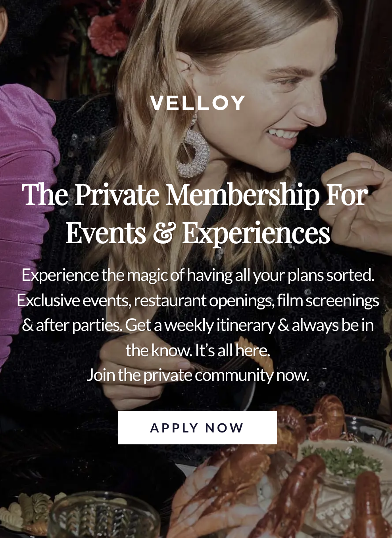Click "Join the private community now." text
Viewport: 392px width, 538px height.
click(198, 375)
